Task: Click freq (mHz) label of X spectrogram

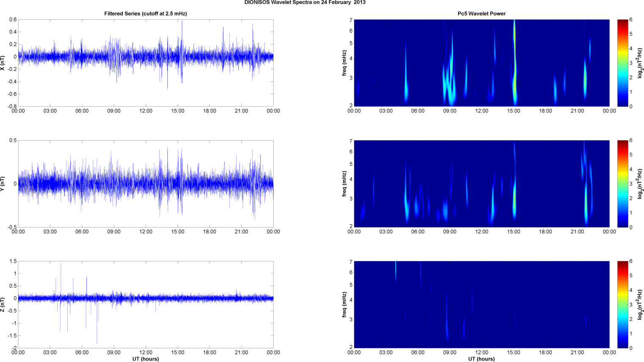Action: tap(345, 63)
